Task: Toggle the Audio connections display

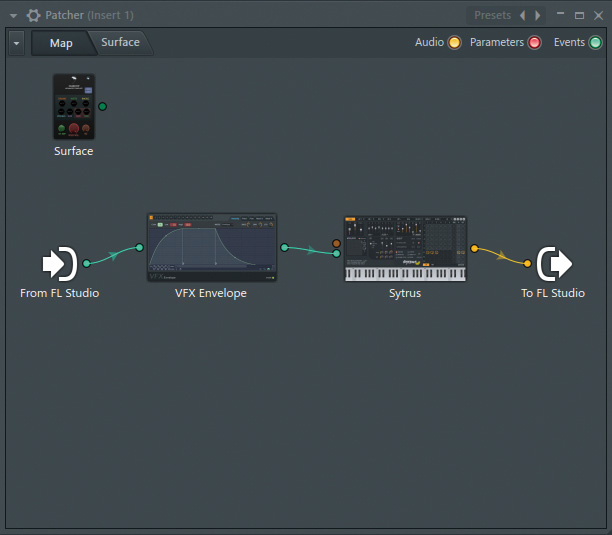Action: click(454, 42)
